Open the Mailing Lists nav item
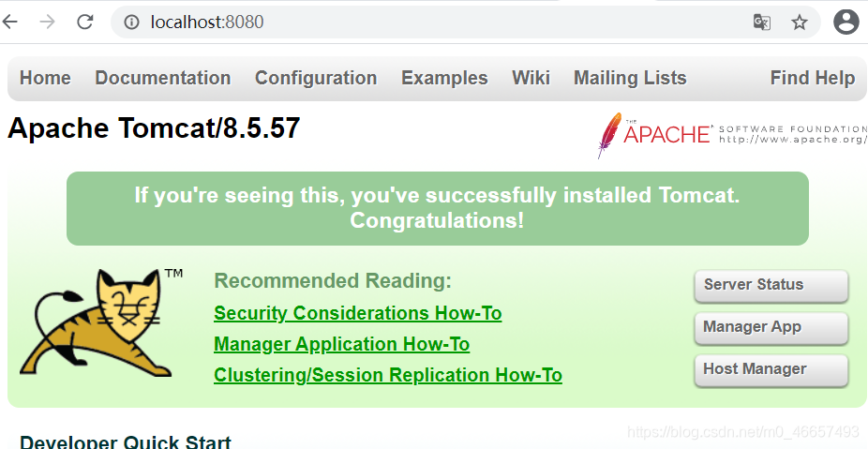 tap(630, 78)
